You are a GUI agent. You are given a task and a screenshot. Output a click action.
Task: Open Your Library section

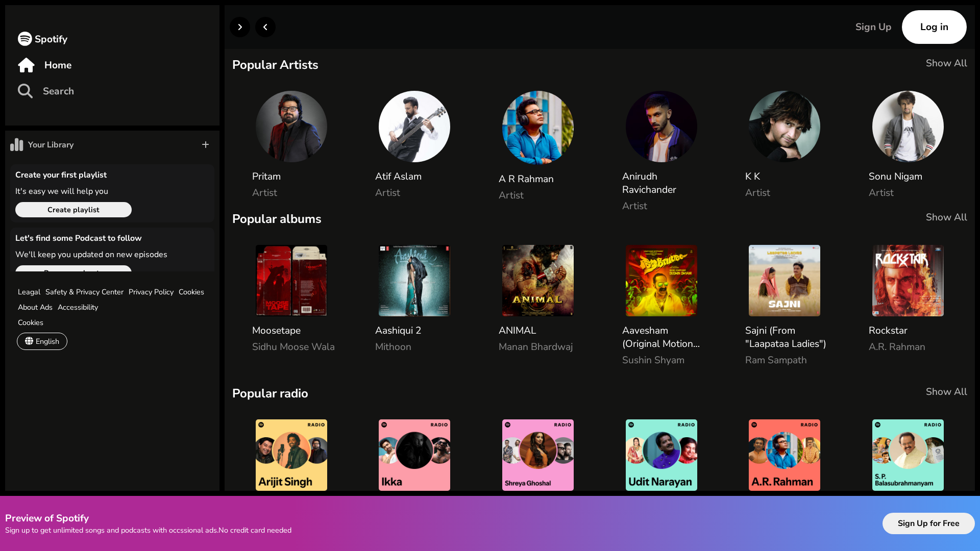pyautogui.click(x=51, y=144)
